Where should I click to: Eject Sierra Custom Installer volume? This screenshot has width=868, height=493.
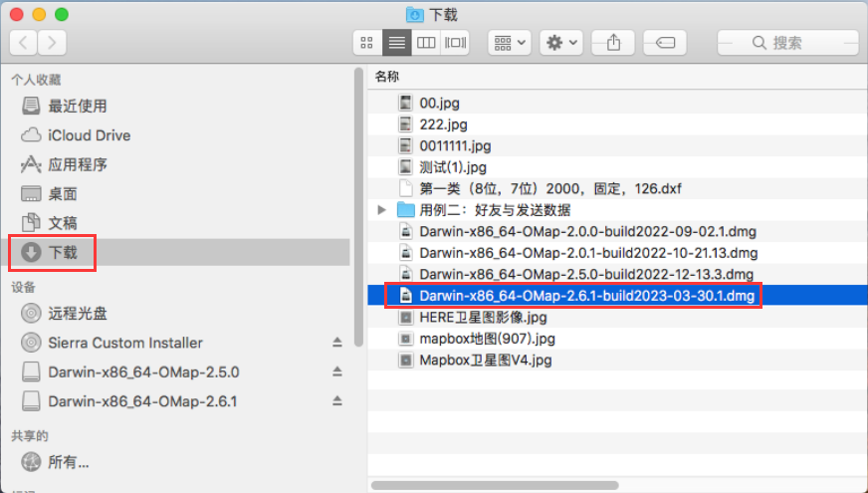(336, 343)
